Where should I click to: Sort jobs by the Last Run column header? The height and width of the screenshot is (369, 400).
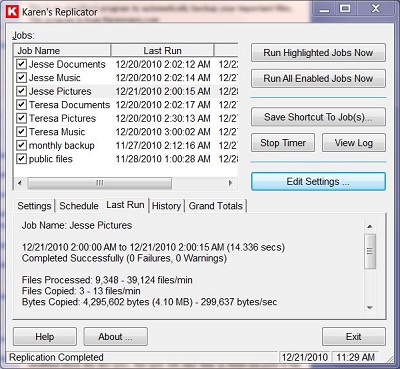point(162,51)
